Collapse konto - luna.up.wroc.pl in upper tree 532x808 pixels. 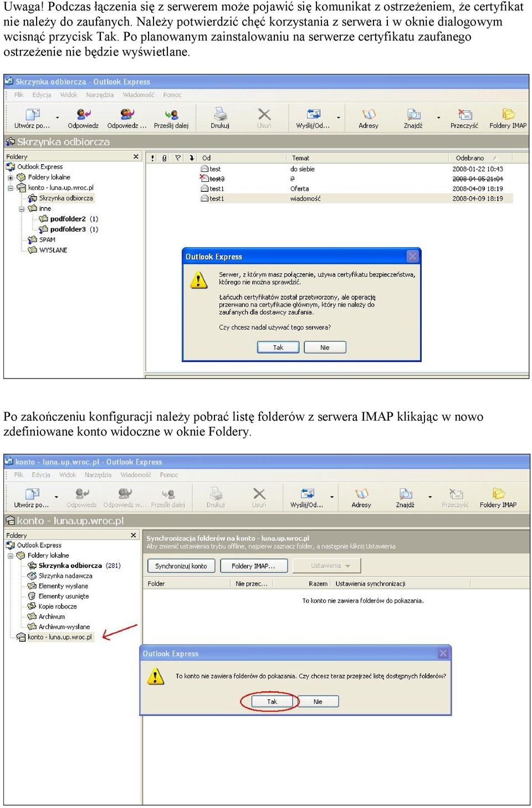click(11, 188)
